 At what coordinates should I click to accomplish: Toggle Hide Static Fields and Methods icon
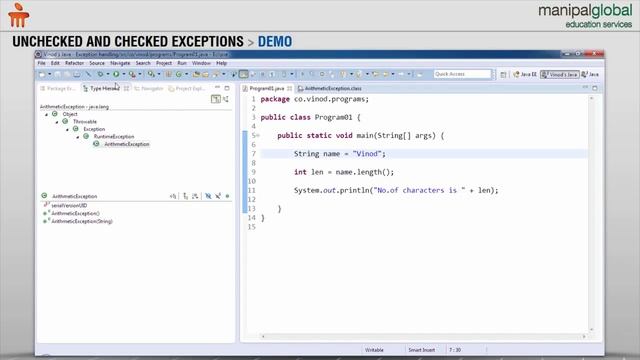tap(218, 196)
